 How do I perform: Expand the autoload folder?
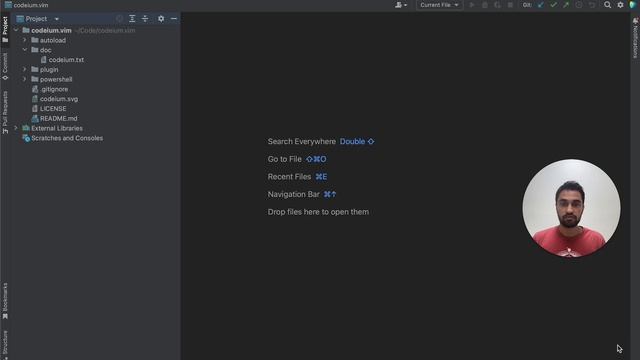click(x=24, y=40)
